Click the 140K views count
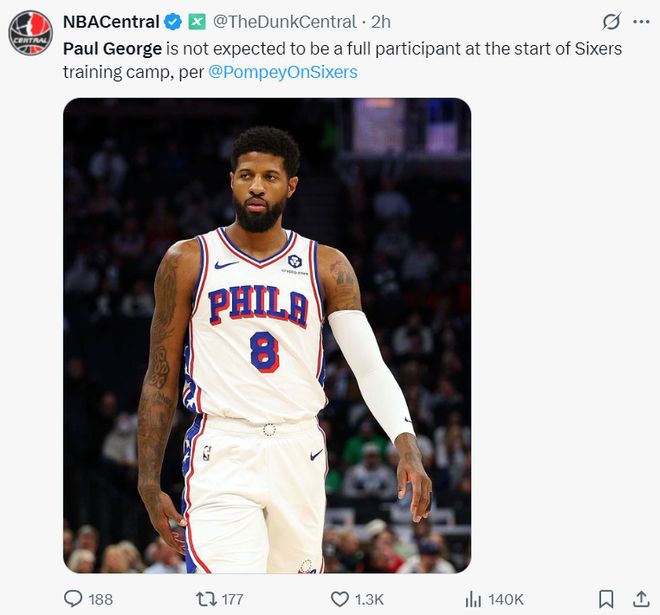This screenshot has width=660, height=615. 506,599
